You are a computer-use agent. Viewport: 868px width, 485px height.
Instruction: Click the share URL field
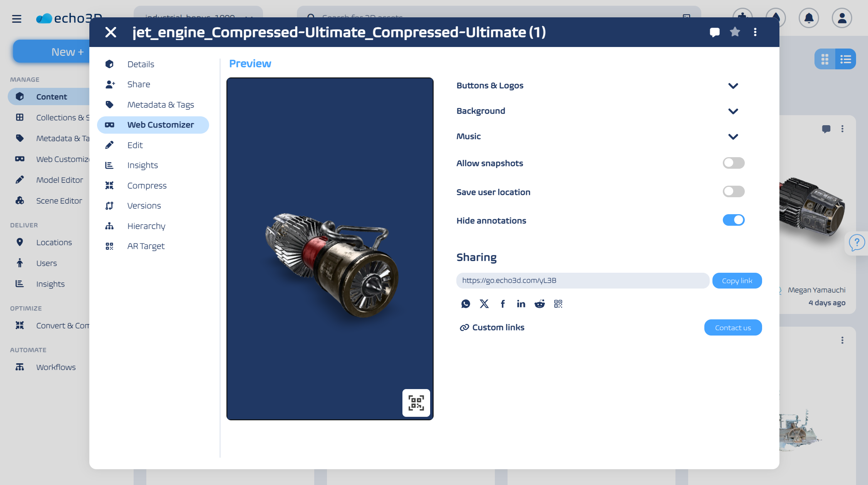[x=582, y=280]
